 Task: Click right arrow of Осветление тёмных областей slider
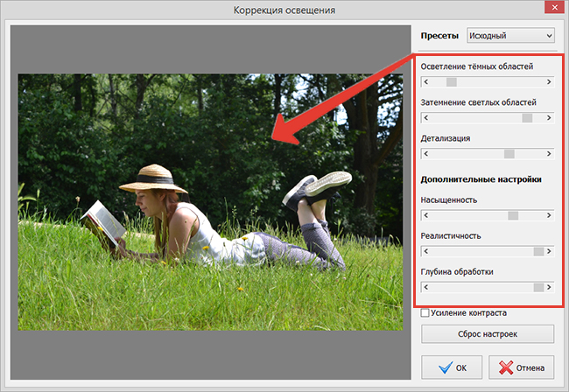pos(549,82)
